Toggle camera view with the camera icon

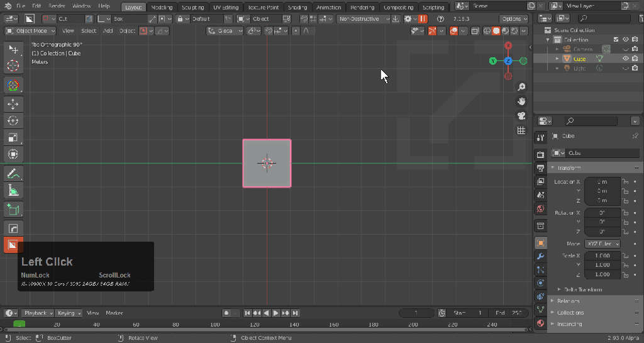[521, 116]
